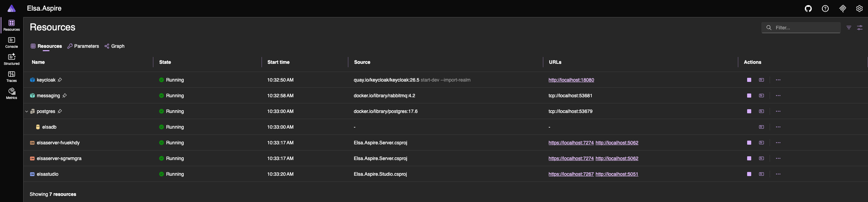868x202 pixels.
Task: Open elsastudio http://localhost:5051 link
Action: tap(617, 174)
